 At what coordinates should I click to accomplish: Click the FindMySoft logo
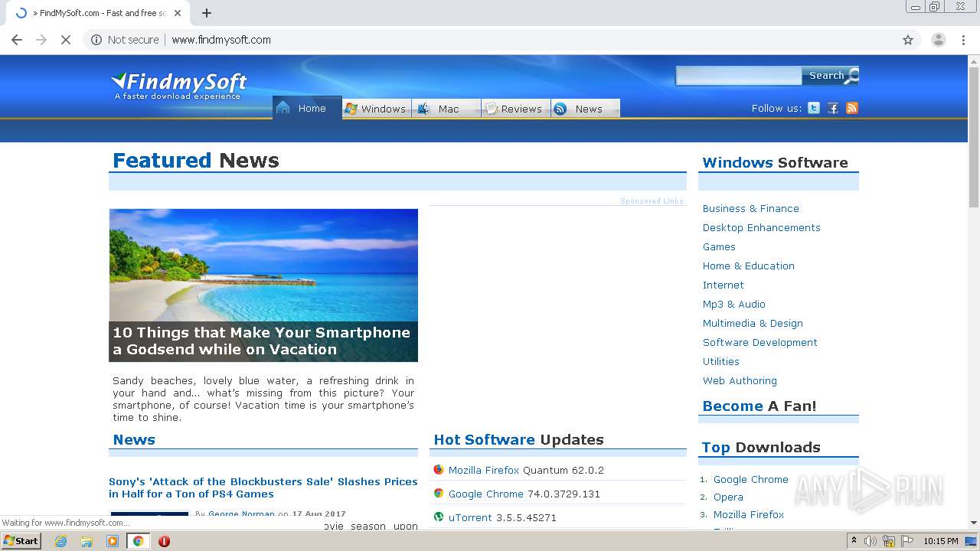(179, 86)
